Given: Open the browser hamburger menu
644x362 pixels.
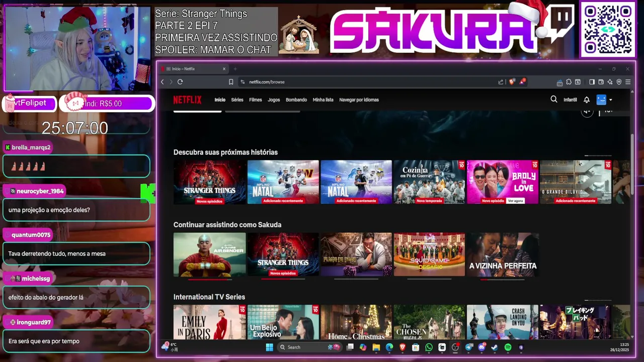Looking at the screenshot, I should coord(627,82).
